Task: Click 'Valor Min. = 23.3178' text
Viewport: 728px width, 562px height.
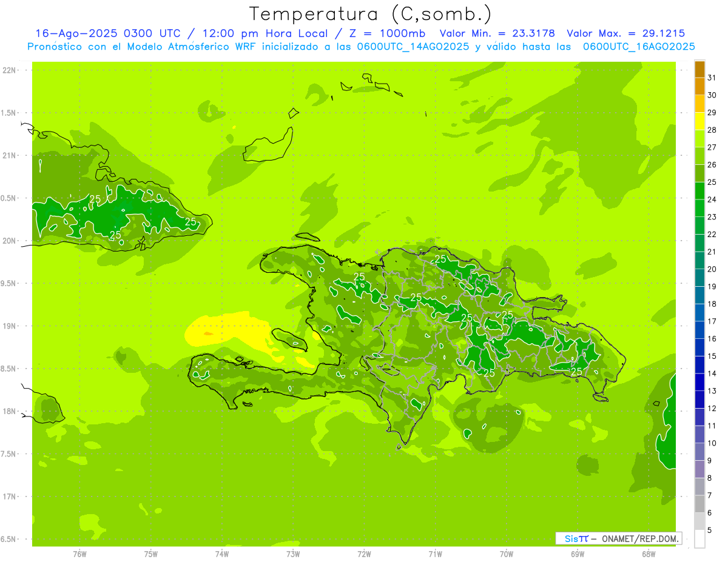Action: (x=497, y=33)
